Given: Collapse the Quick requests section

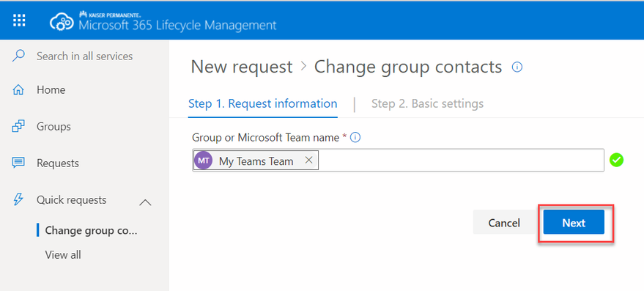Looking at the screenshot, I should 145,202.
